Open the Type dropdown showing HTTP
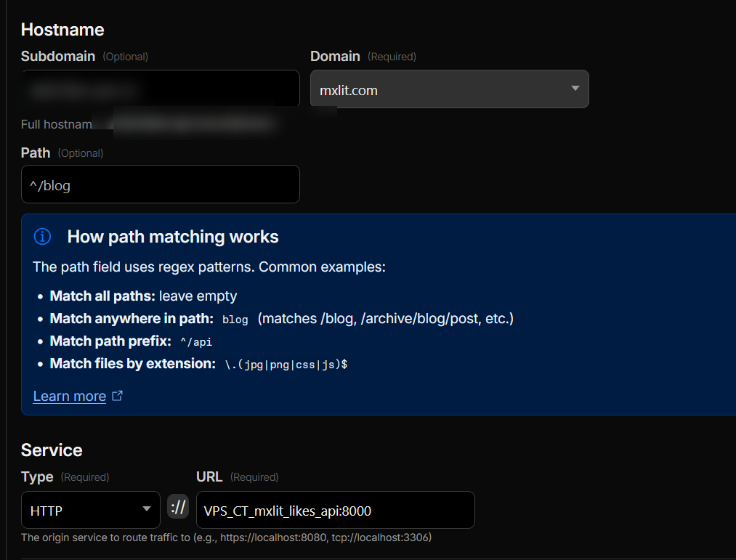 (x=90, y=511)
